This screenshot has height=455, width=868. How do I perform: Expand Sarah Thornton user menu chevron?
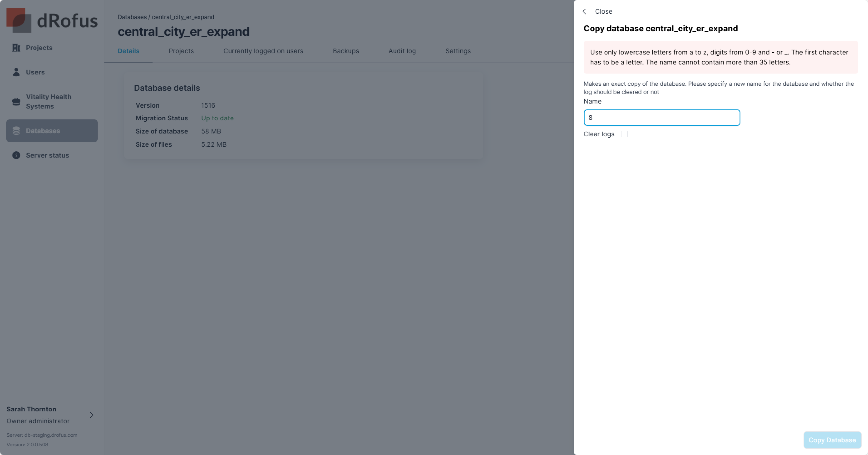91,415
